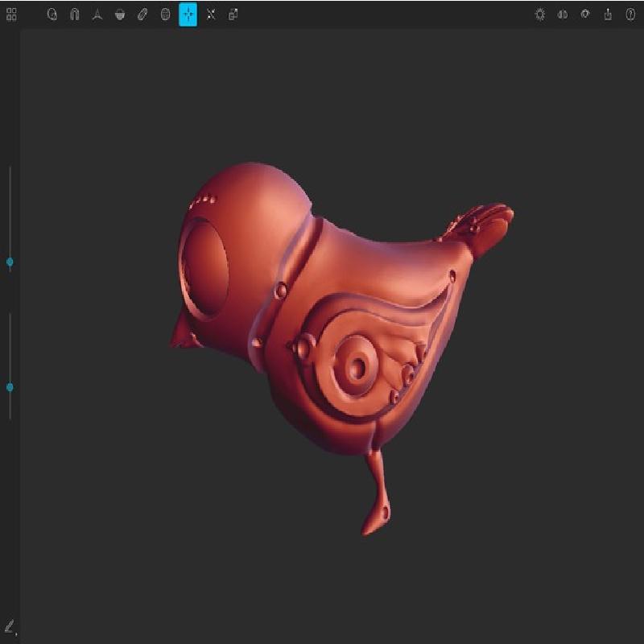Click the highlighted blue active tool
This screenshot has height=644, width=644.
[188, 14]
